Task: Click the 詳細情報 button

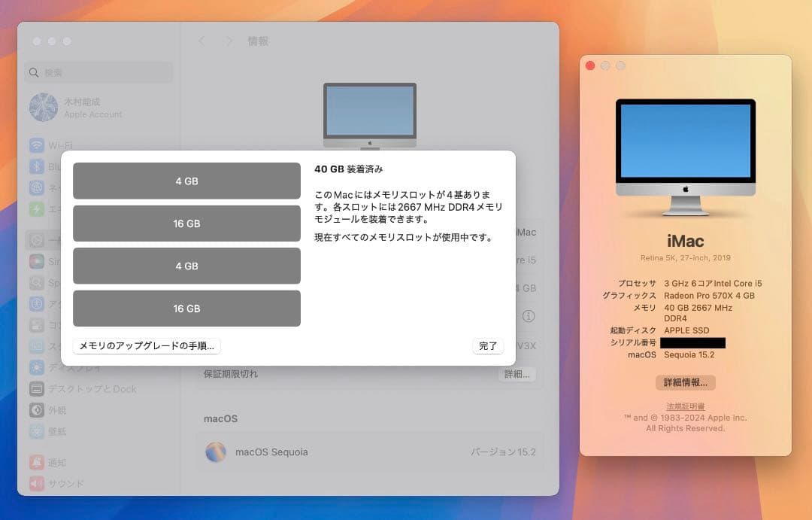Action: tap(686, 382)
